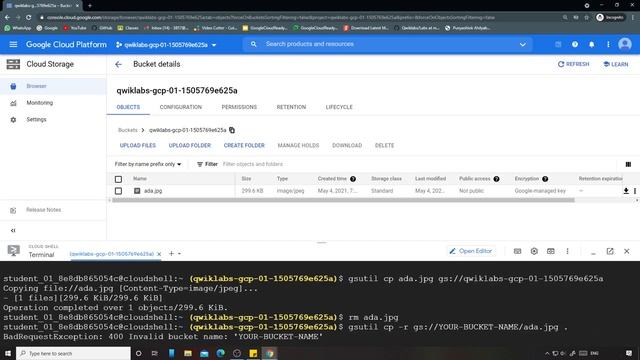
Task: Expand the search bar dropdown chevron
Action: 522,44
